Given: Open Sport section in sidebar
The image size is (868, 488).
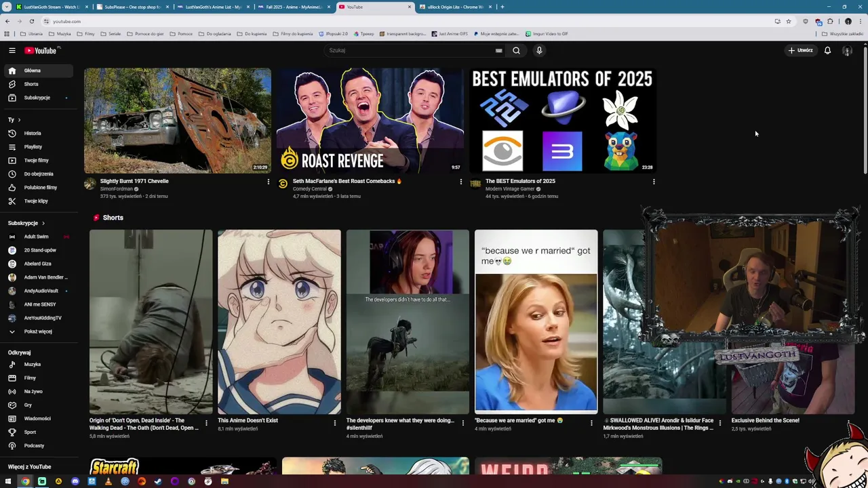Looking at the screenshot, I should 38,432.
